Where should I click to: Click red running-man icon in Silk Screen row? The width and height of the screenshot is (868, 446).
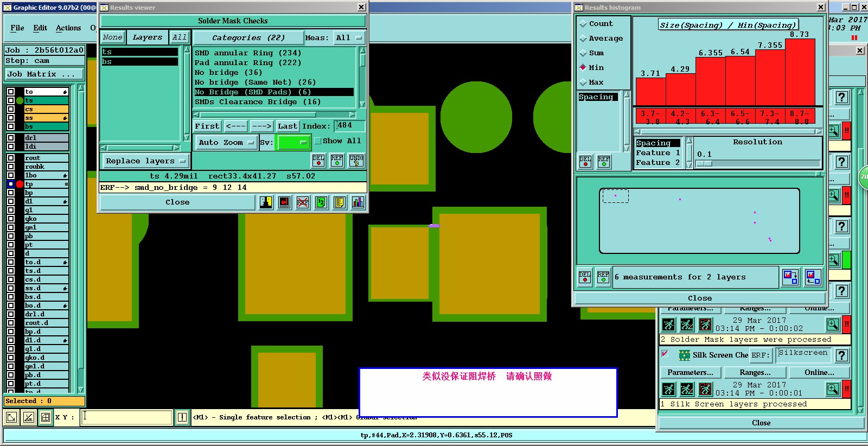coord(705,389)
